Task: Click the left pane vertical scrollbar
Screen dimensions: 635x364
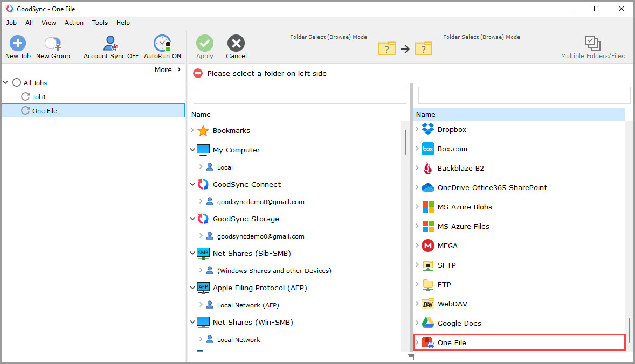Action: 405,142
